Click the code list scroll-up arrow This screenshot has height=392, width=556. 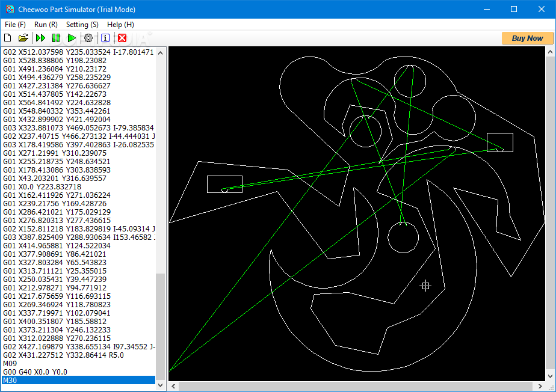click(160, 53)
